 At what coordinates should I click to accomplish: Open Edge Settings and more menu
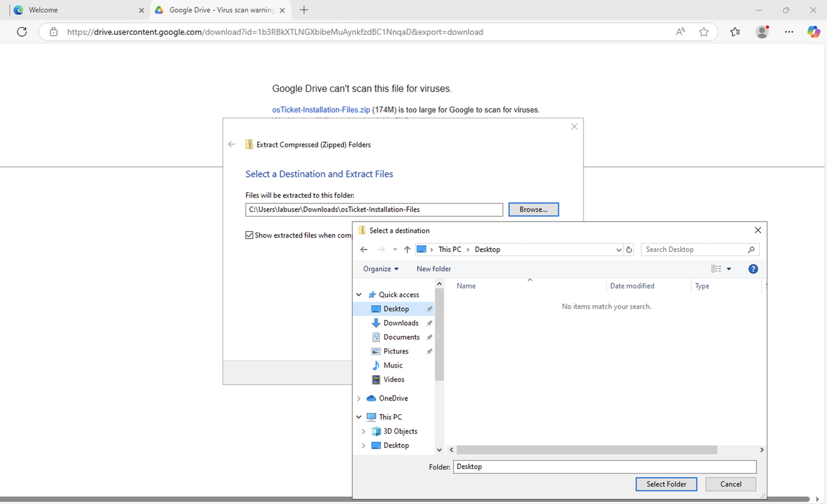tap(789, 32)
